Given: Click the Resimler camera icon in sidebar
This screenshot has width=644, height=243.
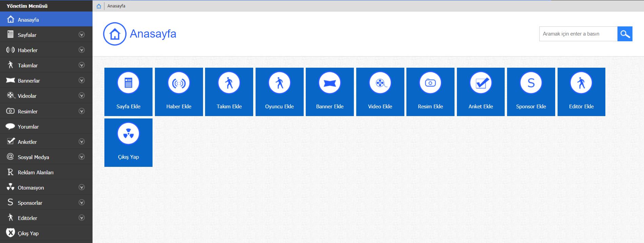Looking at the screenshot, I should click(x=11, y=111).
